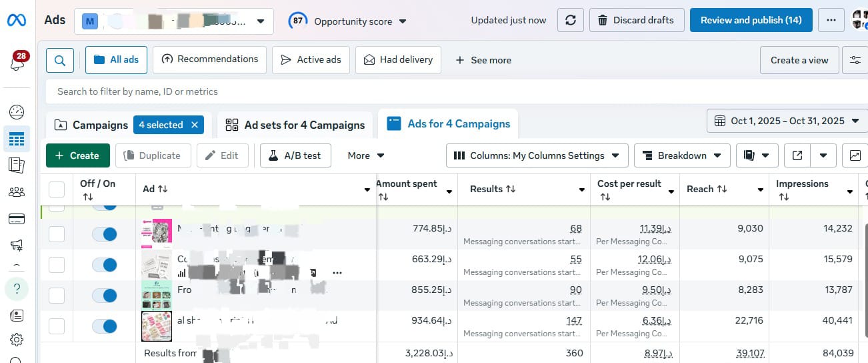Click the Meta logo icon
868x363 pixels.
click(x=17, y=21)
